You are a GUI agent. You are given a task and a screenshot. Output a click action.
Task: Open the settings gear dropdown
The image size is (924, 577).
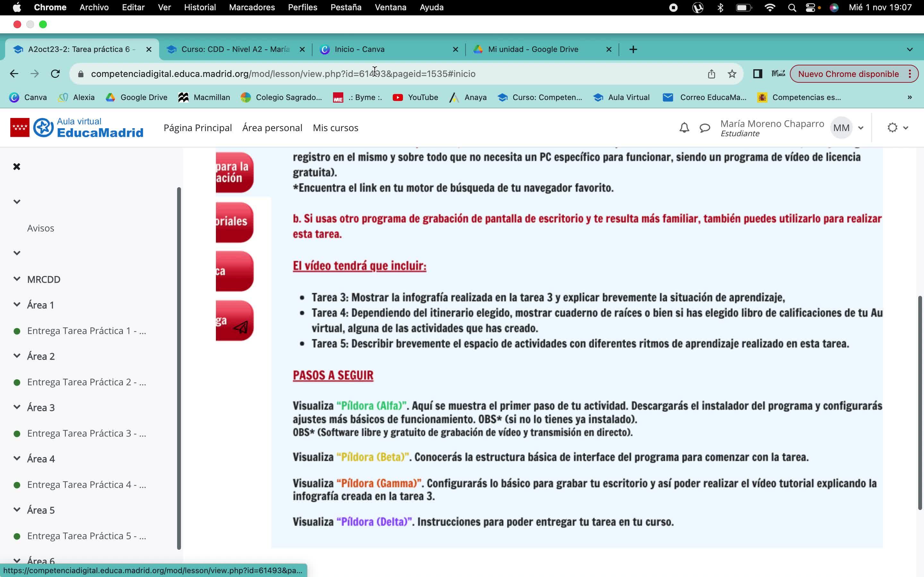tap(897, 128)
